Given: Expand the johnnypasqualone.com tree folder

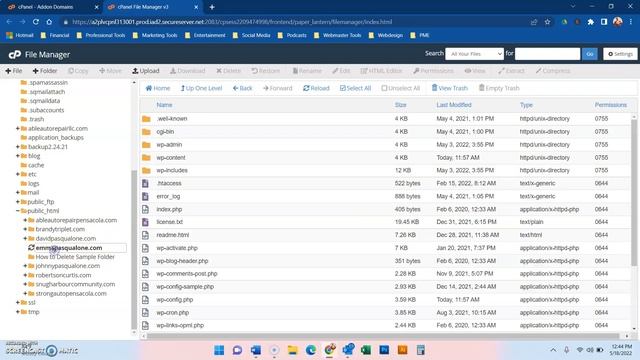Looking at the screenshot, I should click(x=25, y=266).
